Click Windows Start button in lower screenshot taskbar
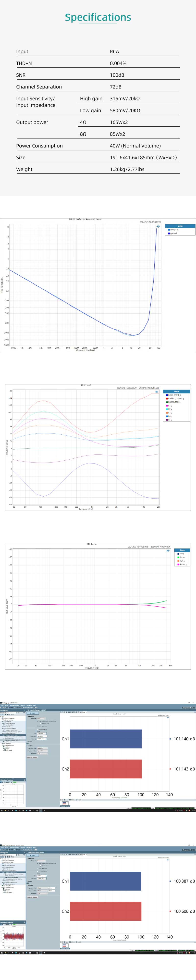The image size is (196, 980). (x=1, y=953)
